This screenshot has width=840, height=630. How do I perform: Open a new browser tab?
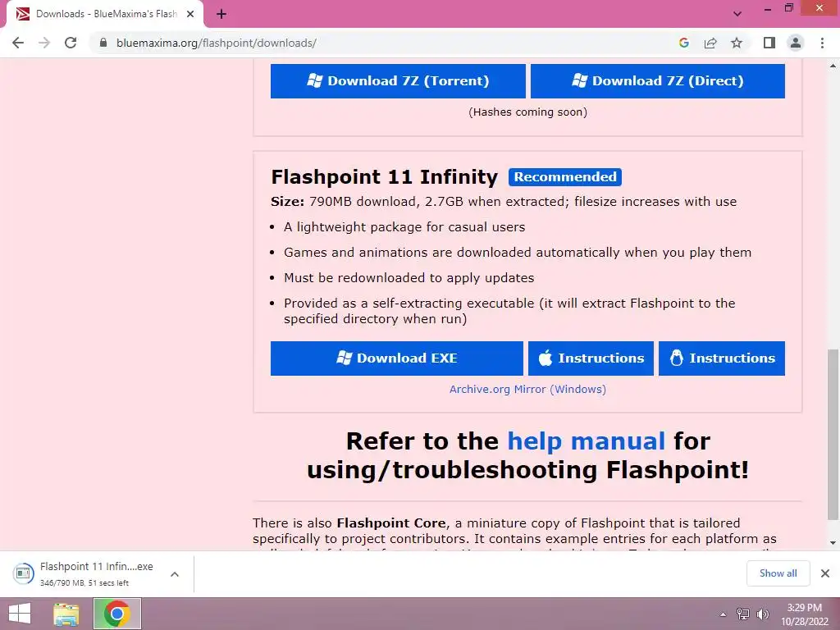(x=221, y=14)
